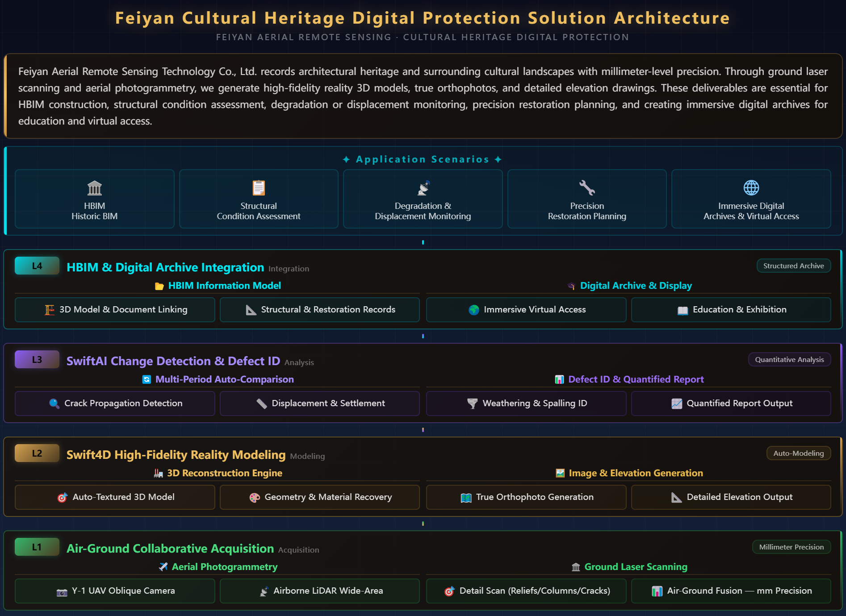Viewport: 846px width, 616px height.
Task: Select the satellite dish icon for Degradation & Displacement Monitoring
Action: (x=423, y=188)
